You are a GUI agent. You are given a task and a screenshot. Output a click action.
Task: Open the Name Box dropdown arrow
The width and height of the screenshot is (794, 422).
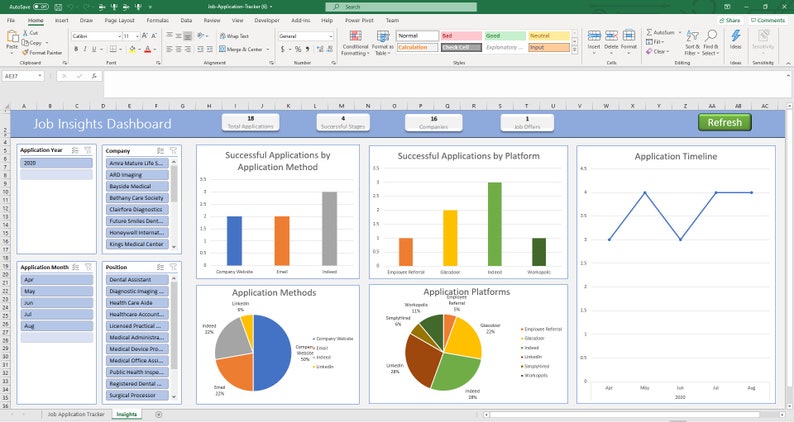pos(39,76)
